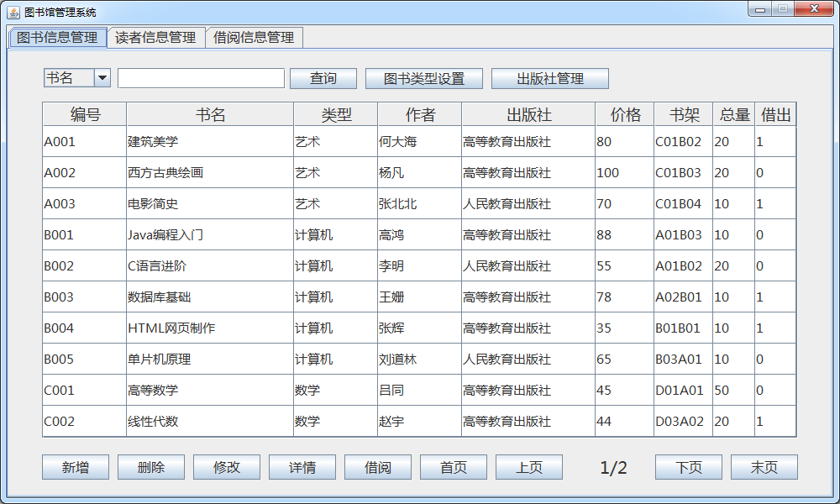Switch to the 读者信息管理 tab
The height and width of the screenshot is (504, 840).
[155, 38]
